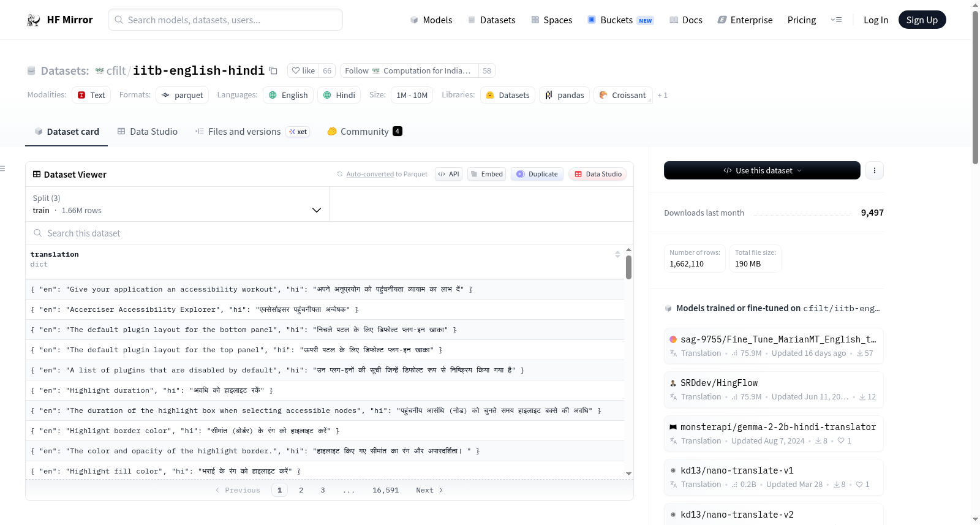
Task: Switch to the Data Studio tab
Action: [x=147, y=132]
